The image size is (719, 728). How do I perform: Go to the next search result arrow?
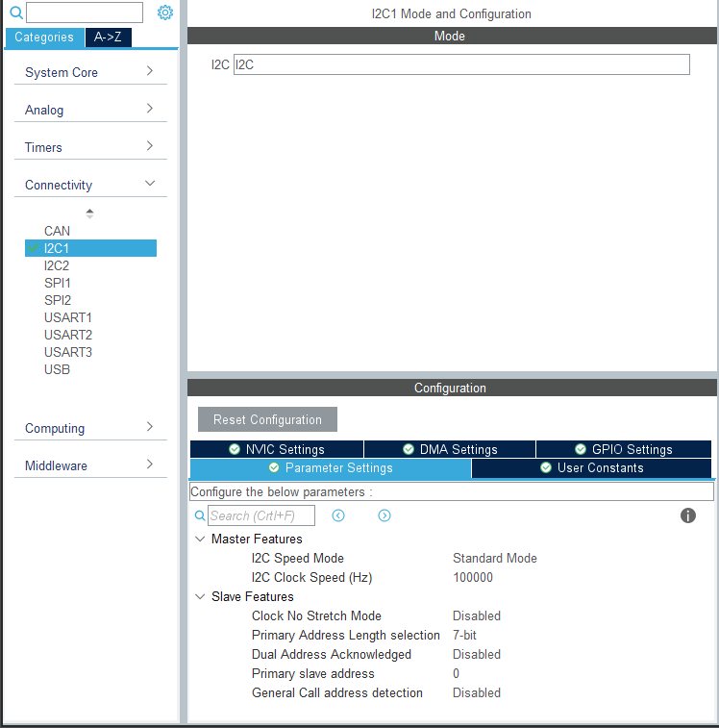(384, 515)
